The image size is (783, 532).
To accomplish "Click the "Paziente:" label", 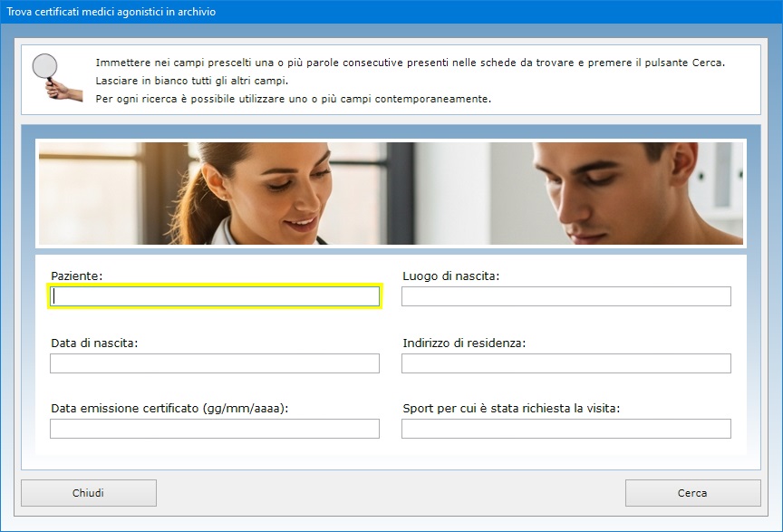I will pyautogui.click(x=77, y=276).
